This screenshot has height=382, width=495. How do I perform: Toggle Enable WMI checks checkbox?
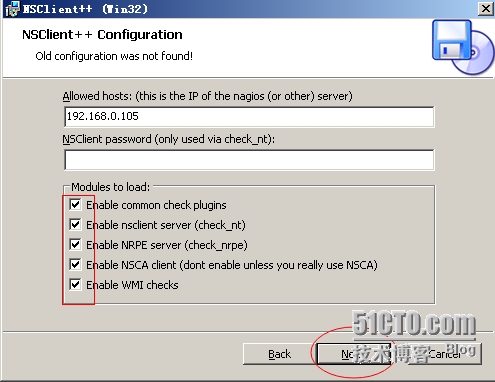(x=75, y=285)
